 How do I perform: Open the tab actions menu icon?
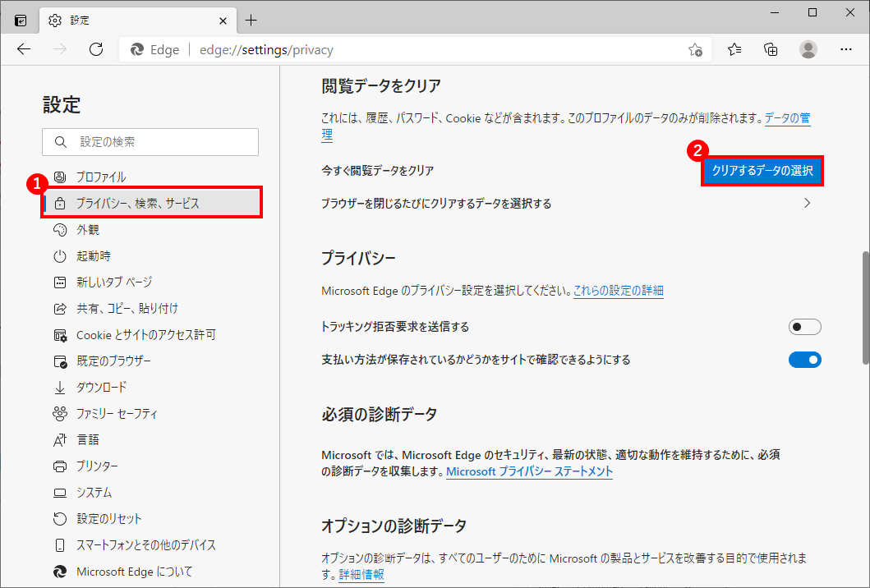click(x=21, y=21)
